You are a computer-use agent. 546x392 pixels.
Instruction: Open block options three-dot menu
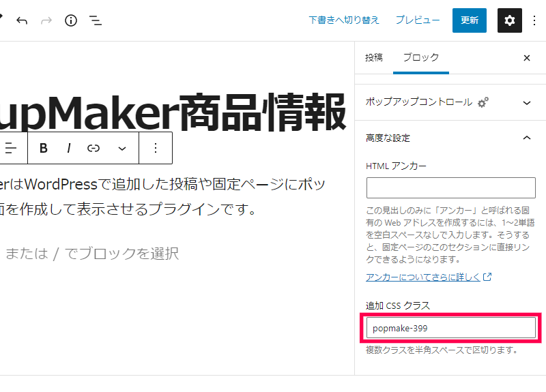(156, 148)
